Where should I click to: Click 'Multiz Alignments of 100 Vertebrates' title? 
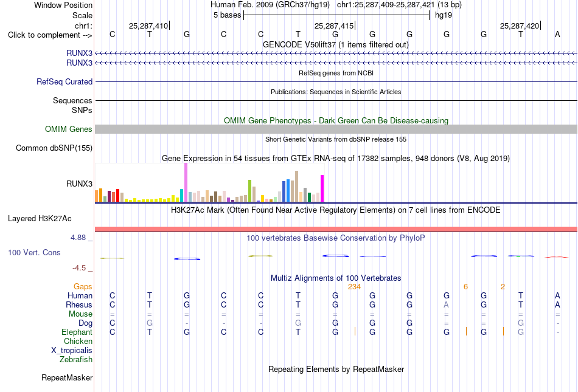click(x=336, y=278)
